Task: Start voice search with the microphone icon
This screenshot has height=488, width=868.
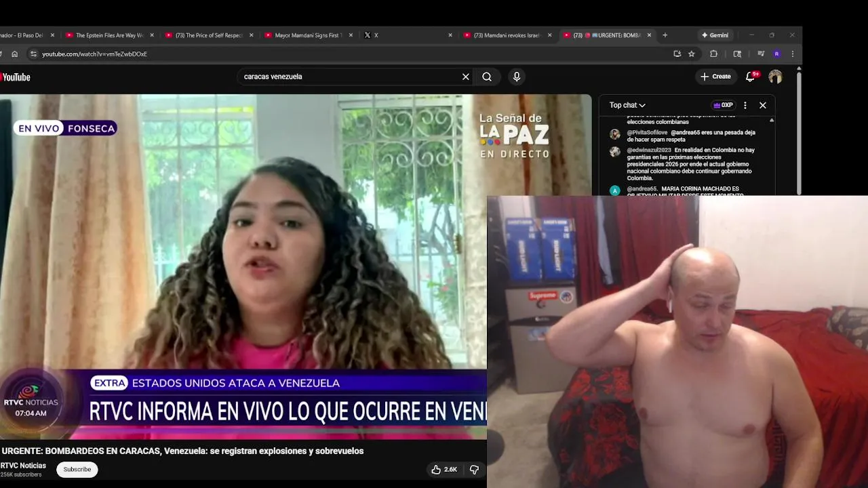Action: pos(517,77)
